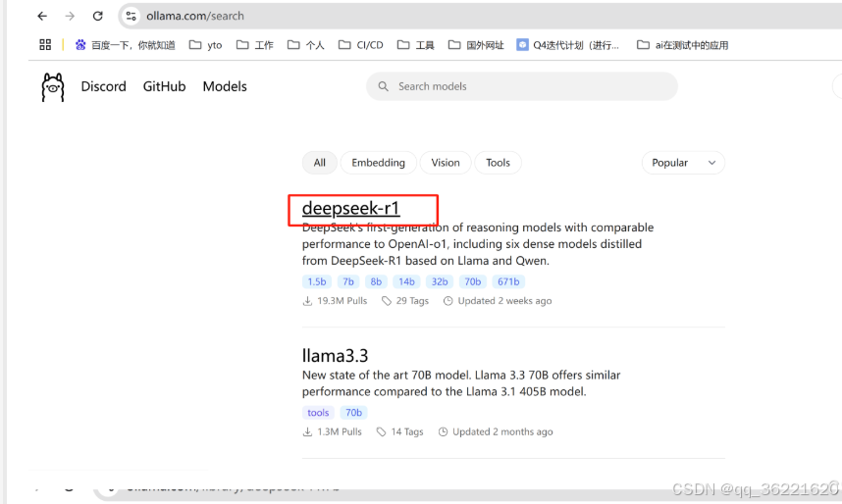Click the browser back arrow
The height and width of the screenshot is (504, 842).
[42, 16]
